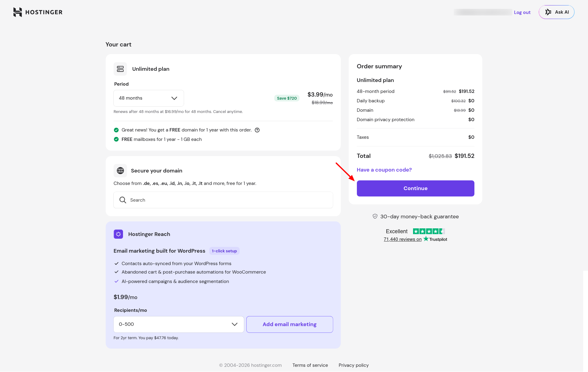Open the free domain help question-mark icon
This screenshot has height=372, width=588.
[257, 130]
